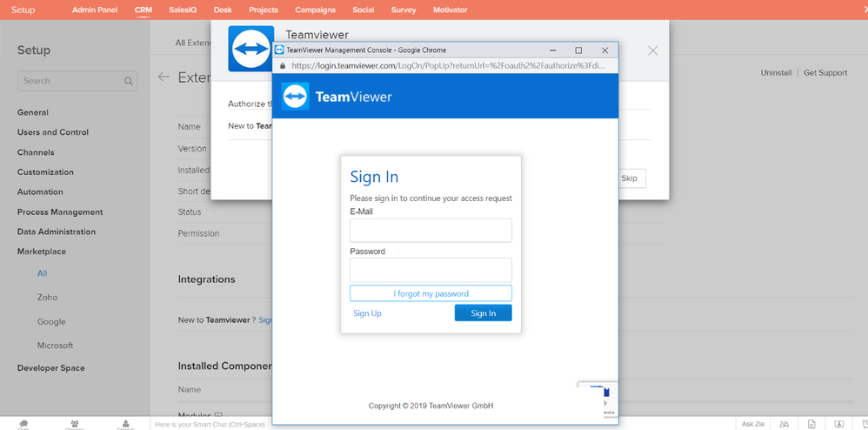This screenshot has height=430, width=868.
Task: Click the E-Mail input field
Action: click(x=431, y=231)
